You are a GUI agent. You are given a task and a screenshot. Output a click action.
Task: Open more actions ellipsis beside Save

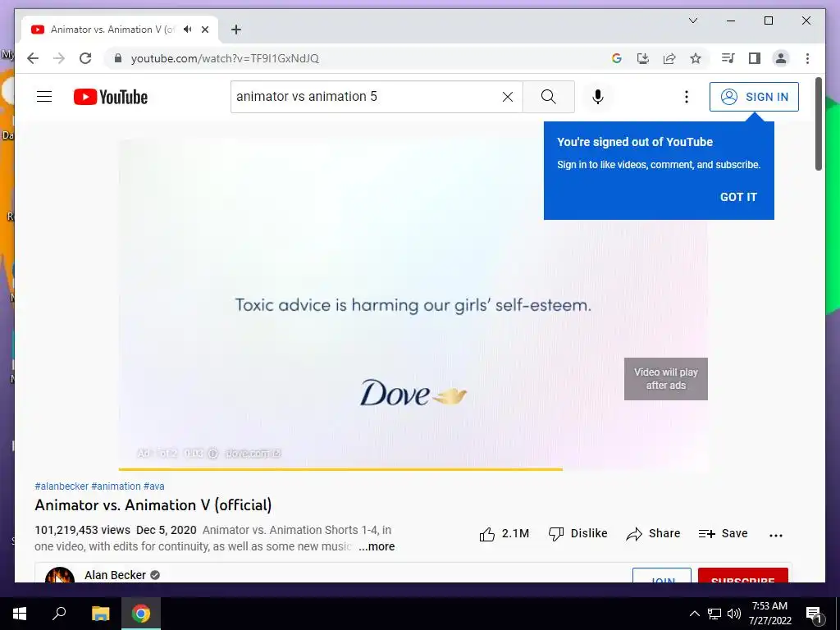click(776, 535)
